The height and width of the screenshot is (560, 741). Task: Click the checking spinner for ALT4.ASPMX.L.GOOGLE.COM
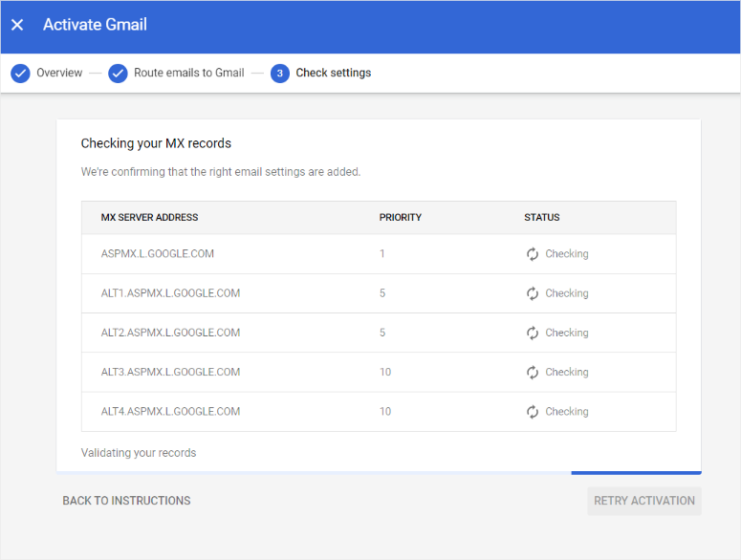click(x=533, y=412)
